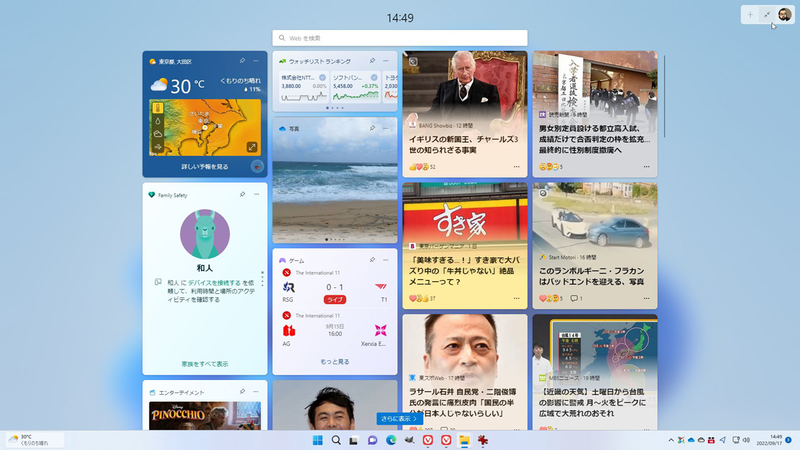Image resolution: width=800 pixels, height=450 pixels.
Task: Toggle watchlist check for 株式会社NTT stock
Action: [x=322, y=78]
